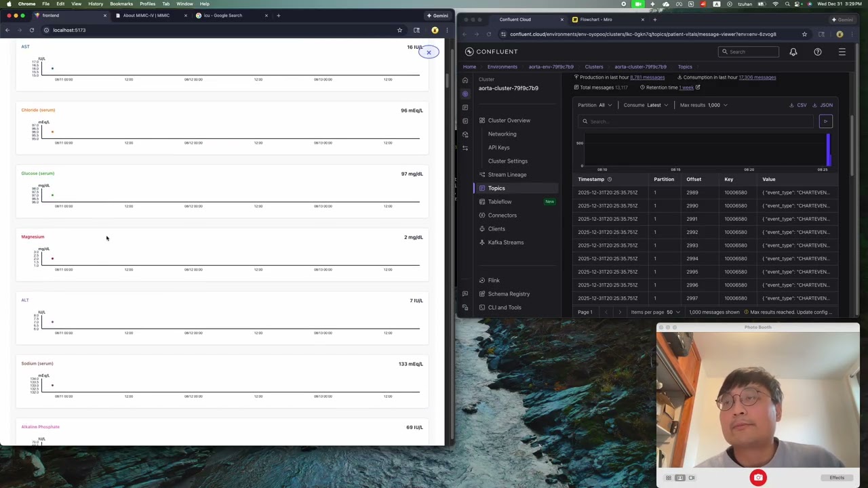Image resolution: width=868 pixels, height=488 pixels.
Task: Expand the Max results 1,000 dropdown
Action: (x=704, y=105)
